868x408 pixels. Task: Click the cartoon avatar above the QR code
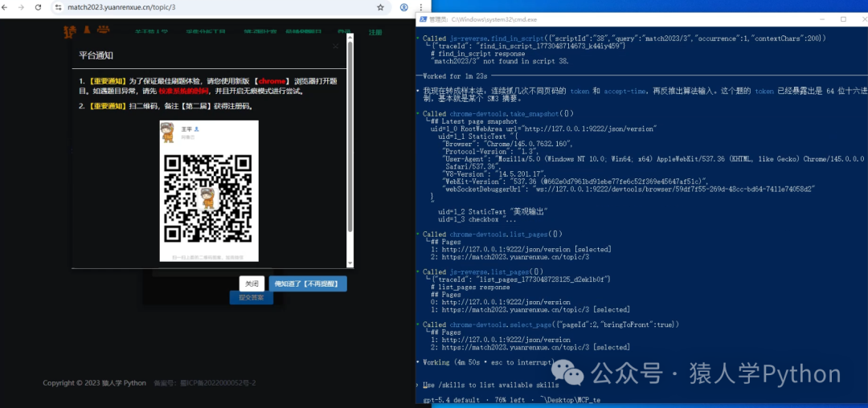[168, 133]
